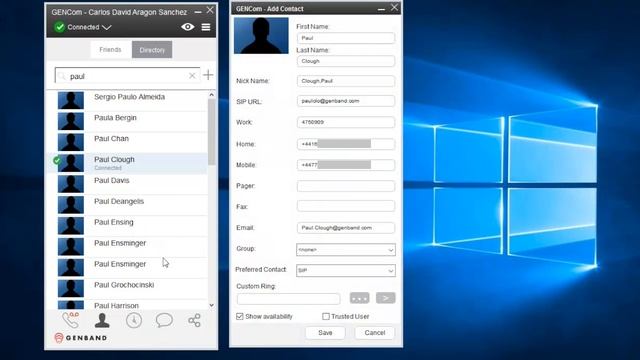Click the Home number field

pyautogui.click(x=346, y=144)
